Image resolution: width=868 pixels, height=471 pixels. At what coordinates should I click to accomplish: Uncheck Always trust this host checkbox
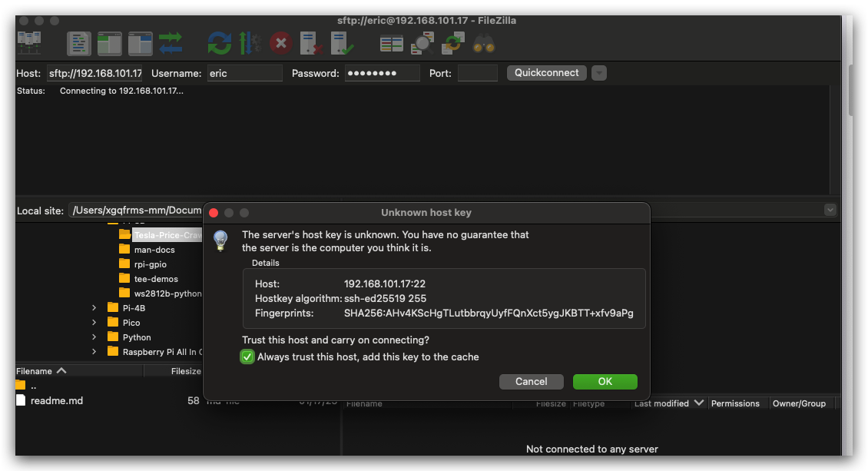tap(247, 357)
